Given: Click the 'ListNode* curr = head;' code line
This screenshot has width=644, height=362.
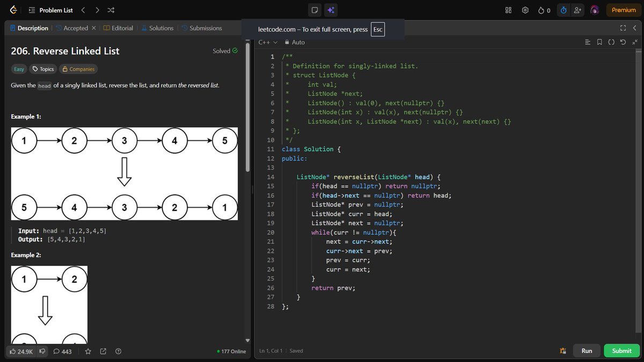Looking at the screenshot, I should [352, 214].
